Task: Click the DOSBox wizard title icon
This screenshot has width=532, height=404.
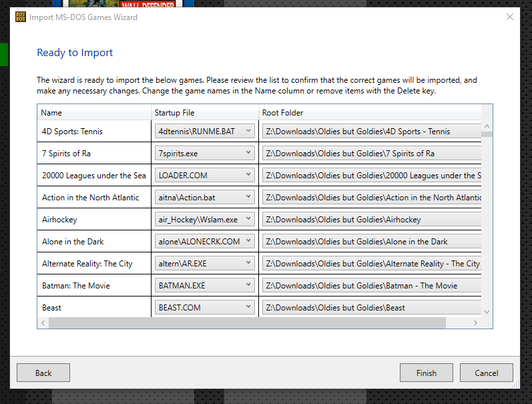Action: (21, 17)
